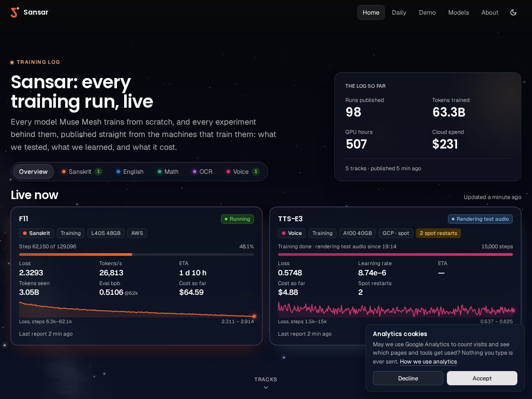Image resolution: width=532 pixels, height=399 pixels.
Task: Click "Updated a minute ago" text
Action: [x=493, y=197]
